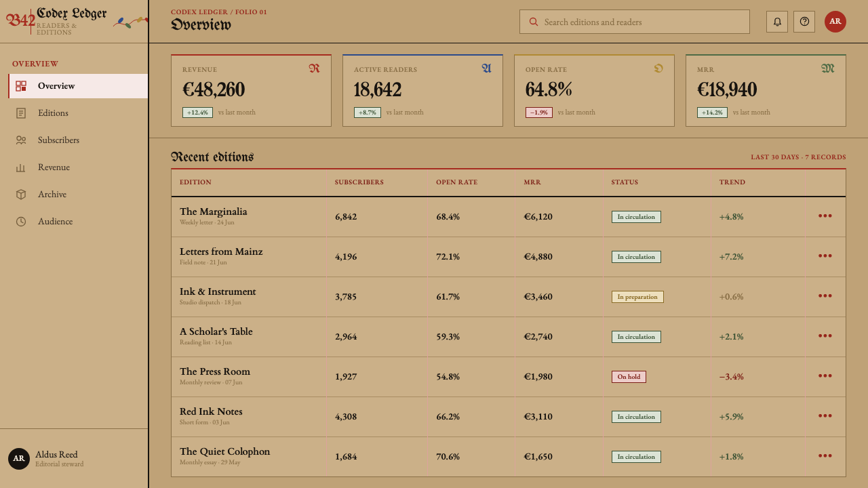Open row actions for A Scholar's Table
Screen dimensions: 868x488
coord(825,336)
